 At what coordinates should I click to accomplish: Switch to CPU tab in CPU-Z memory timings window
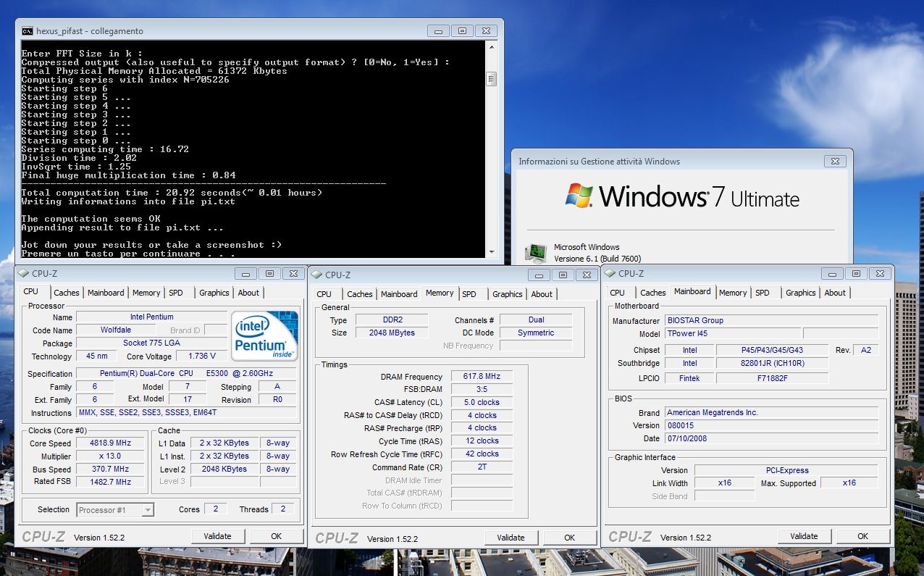pos(324,294)
